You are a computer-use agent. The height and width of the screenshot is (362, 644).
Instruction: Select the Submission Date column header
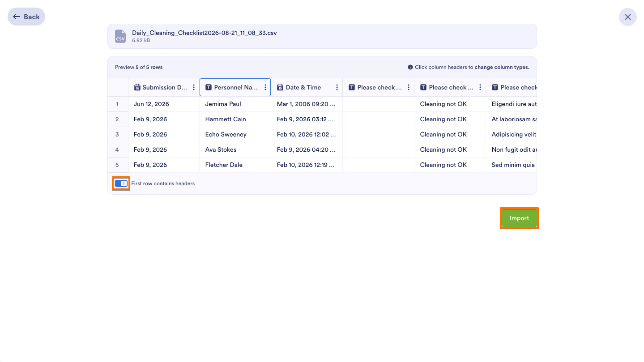164,87
